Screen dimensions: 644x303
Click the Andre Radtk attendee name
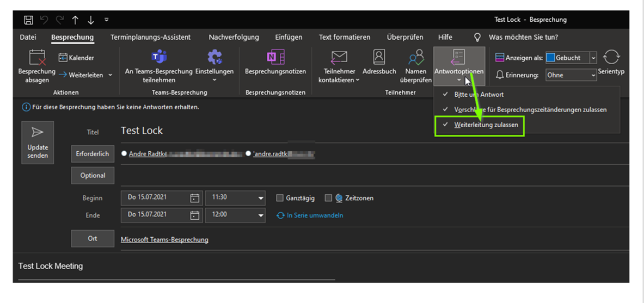coord(148,153)
